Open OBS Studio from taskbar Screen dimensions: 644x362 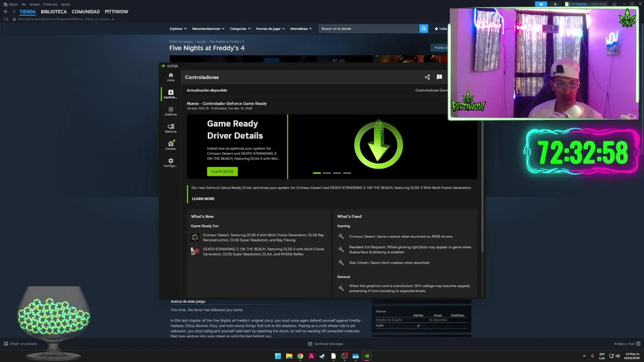[344, 356]
